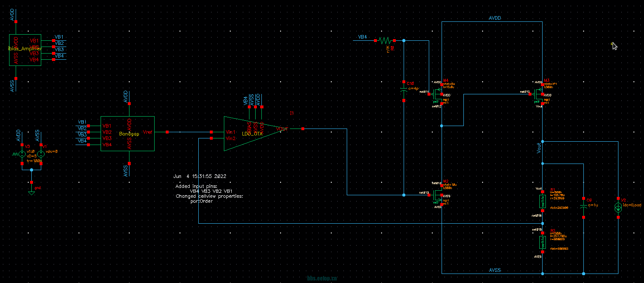Viewport: 644px width, 283px height.
Task: Select PMOS transistor M4 symbol
Action: tap(438, 93)
